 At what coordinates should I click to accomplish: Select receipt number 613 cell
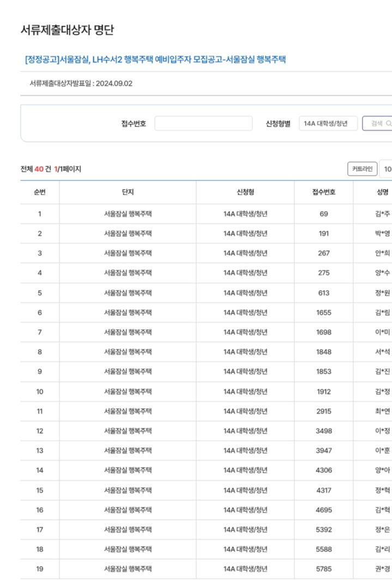pos(324,293)
